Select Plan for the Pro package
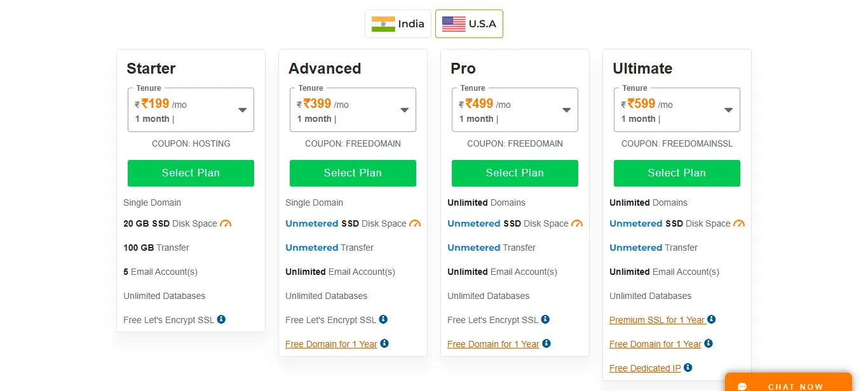Viewport: 868px width, 391px height. click(x=515, y=173)
